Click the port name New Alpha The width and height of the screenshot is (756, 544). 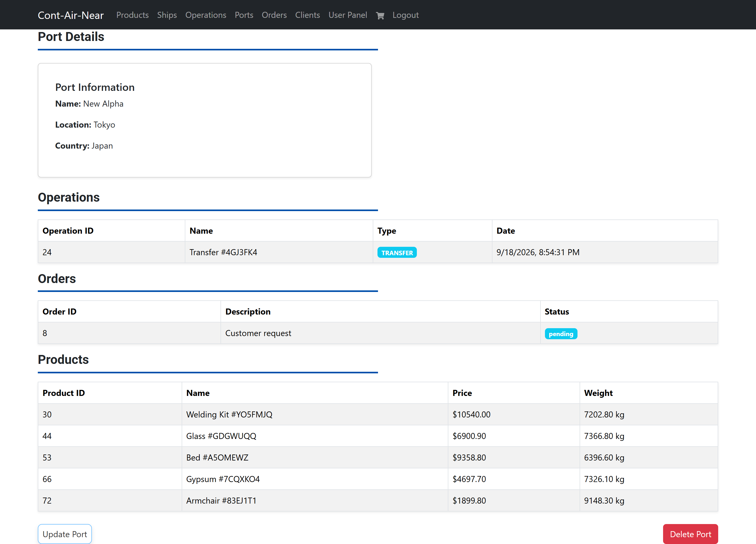(x=103, y=104)
